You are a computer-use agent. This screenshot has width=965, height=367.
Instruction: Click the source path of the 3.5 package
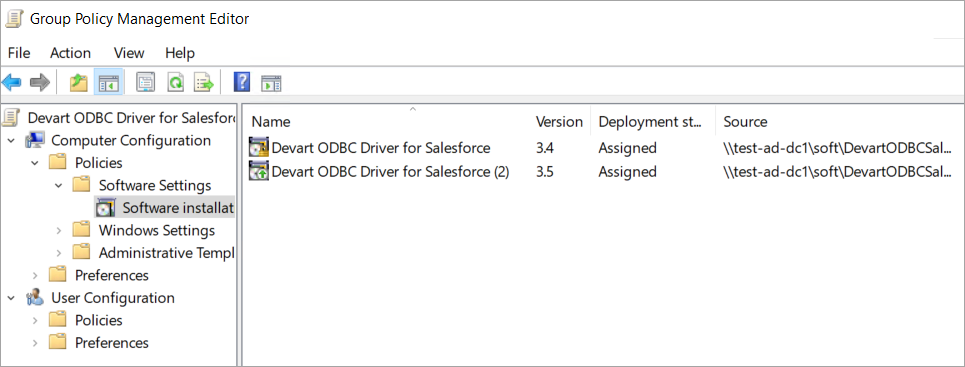(x=838, y=171)
